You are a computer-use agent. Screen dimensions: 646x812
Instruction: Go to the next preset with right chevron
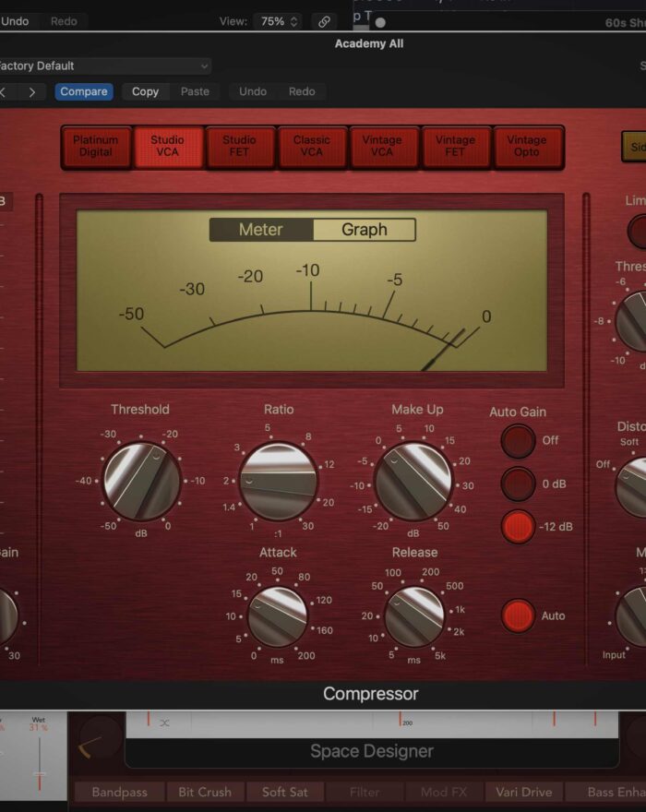[x=32, y=92]
